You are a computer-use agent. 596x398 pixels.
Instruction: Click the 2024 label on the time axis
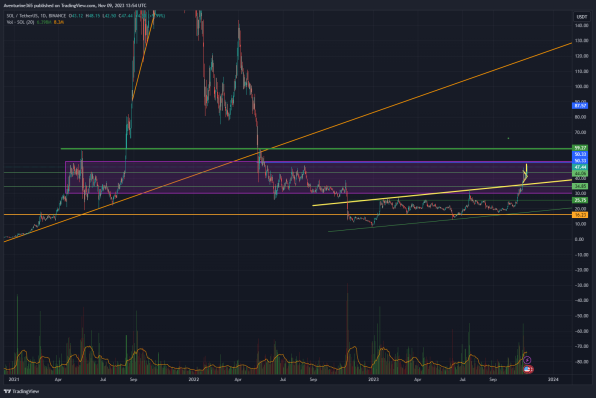tap(553, 379)
